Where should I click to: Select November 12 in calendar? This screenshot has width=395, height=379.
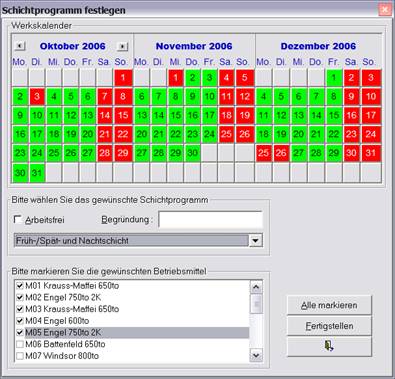click(x=245, y=97)
